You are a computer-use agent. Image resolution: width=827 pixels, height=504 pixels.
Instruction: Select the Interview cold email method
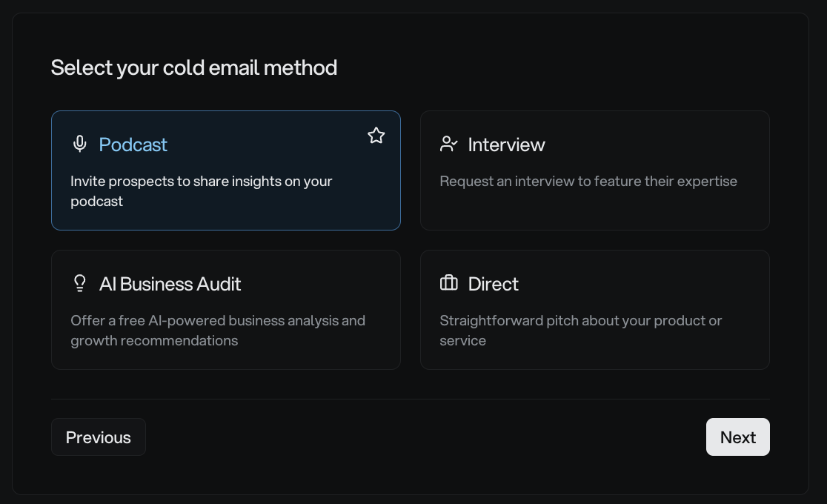click(x=595, y=170)
